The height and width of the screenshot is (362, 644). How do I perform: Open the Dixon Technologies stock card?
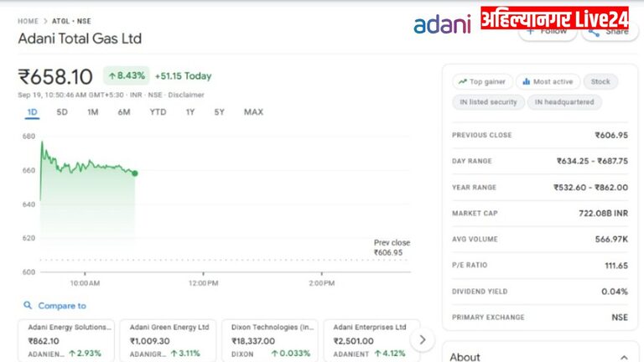pos(271,339)
